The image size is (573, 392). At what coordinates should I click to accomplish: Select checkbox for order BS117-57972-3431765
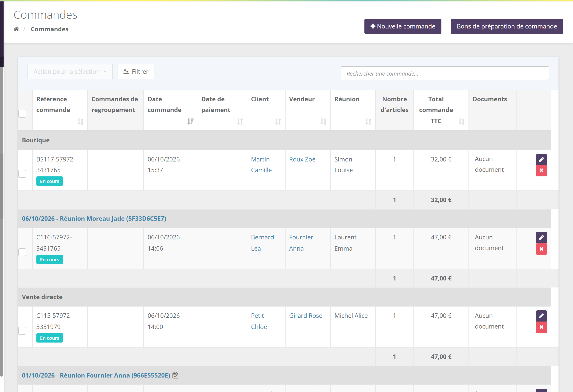coord(22,174)
